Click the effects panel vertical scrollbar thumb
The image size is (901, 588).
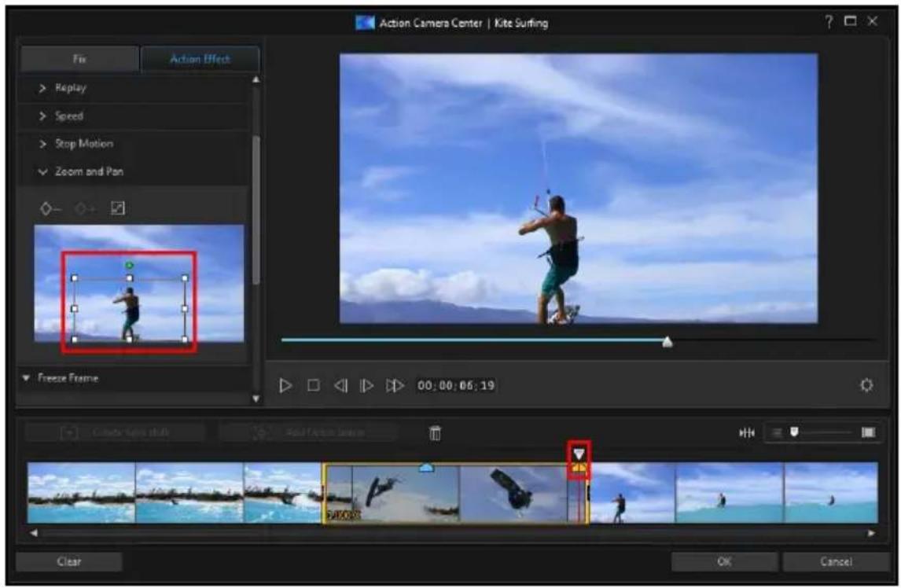click(256, 210)
